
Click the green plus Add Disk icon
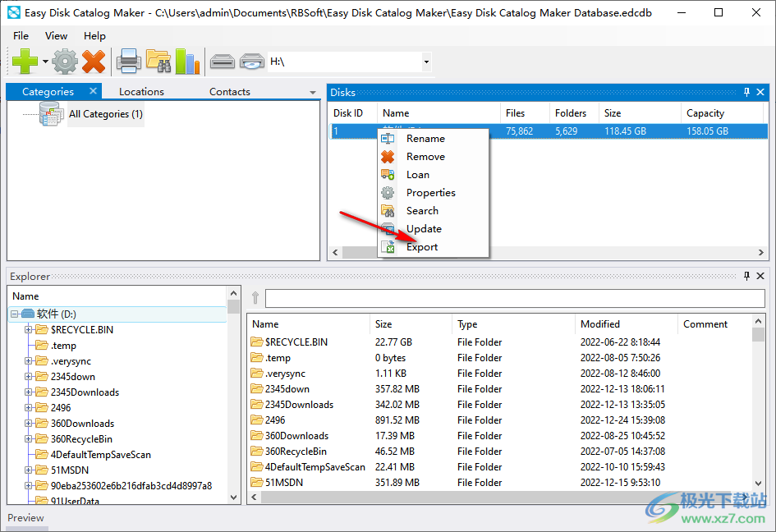tap(25, 62)
